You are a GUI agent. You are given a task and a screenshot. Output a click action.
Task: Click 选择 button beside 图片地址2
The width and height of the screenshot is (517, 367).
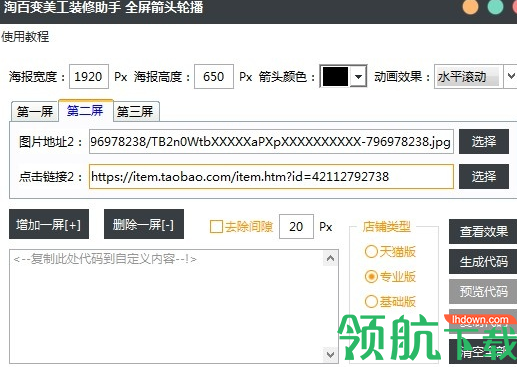(x=484, y=142)
